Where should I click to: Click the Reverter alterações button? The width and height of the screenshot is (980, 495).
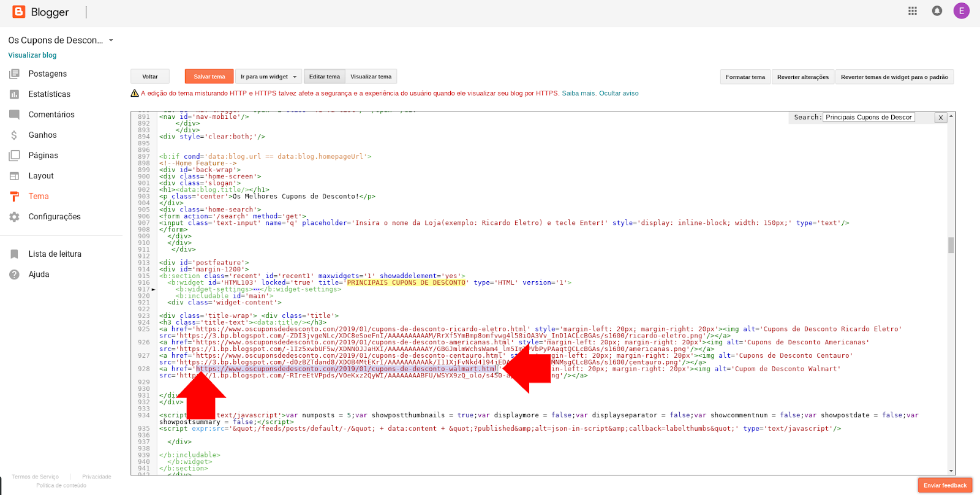click(x=803, y=77)
